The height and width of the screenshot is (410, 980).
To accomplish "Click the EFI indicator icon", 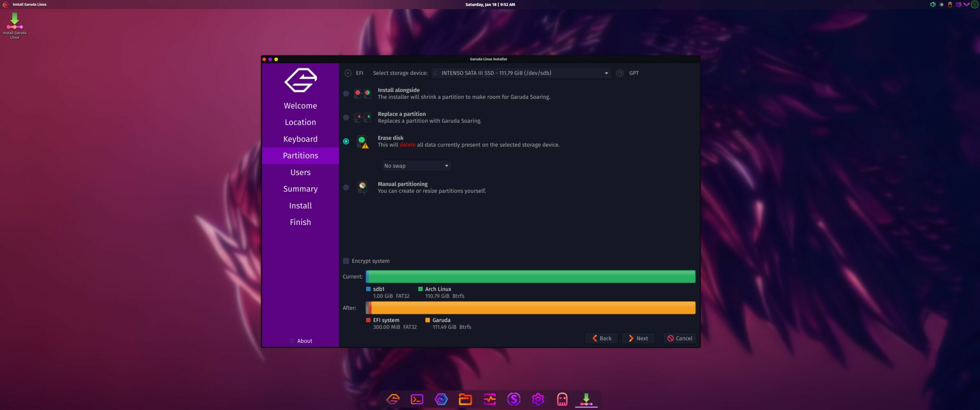I will [348, 73].
